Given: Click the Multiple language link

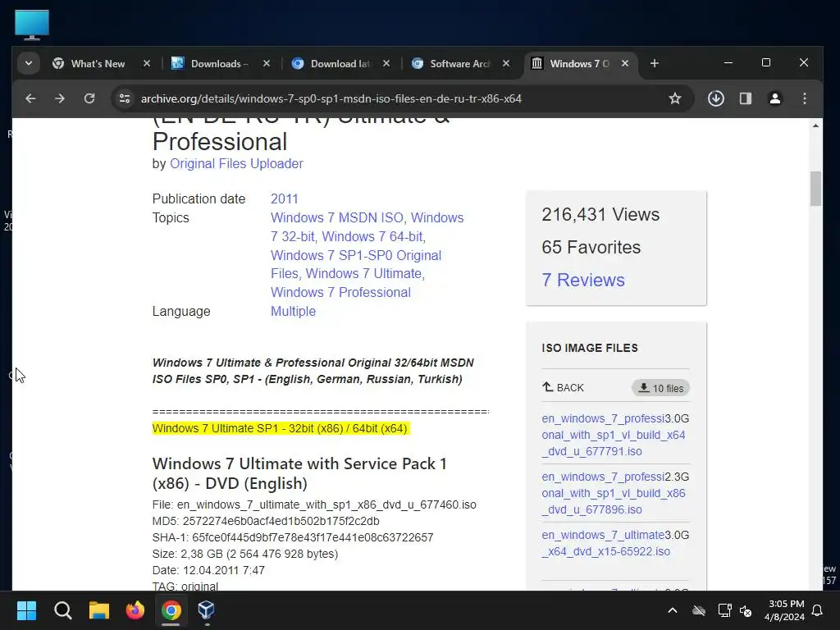Looking at the screenshot, I should point(293,311).
